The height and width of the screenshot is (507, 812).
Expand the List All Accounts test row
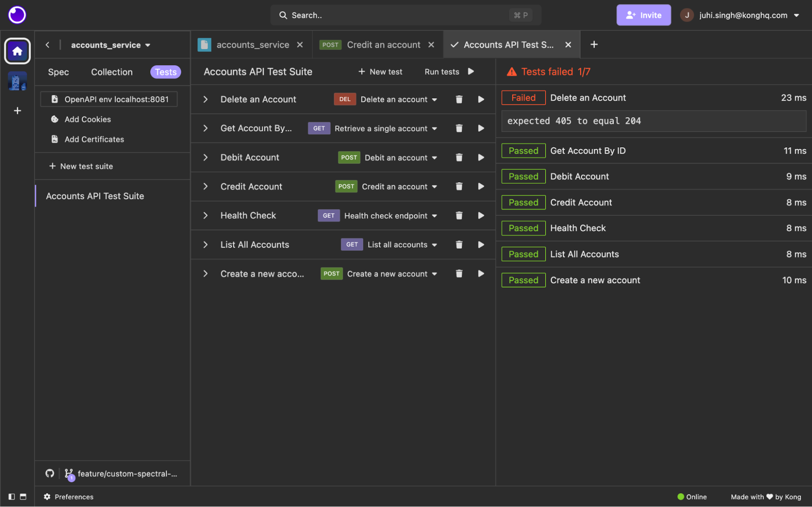click(206, 245)
